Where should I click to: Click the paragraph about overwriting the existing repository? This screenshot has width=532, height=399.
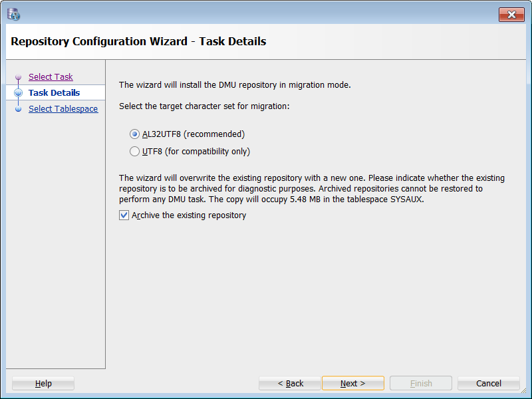(312, 188)
